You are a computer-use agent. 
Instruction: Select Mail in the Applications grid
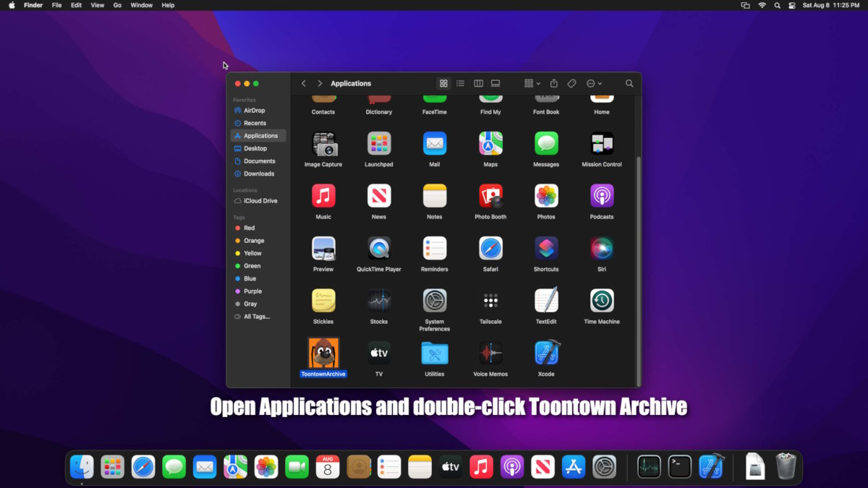click(435, 143)
